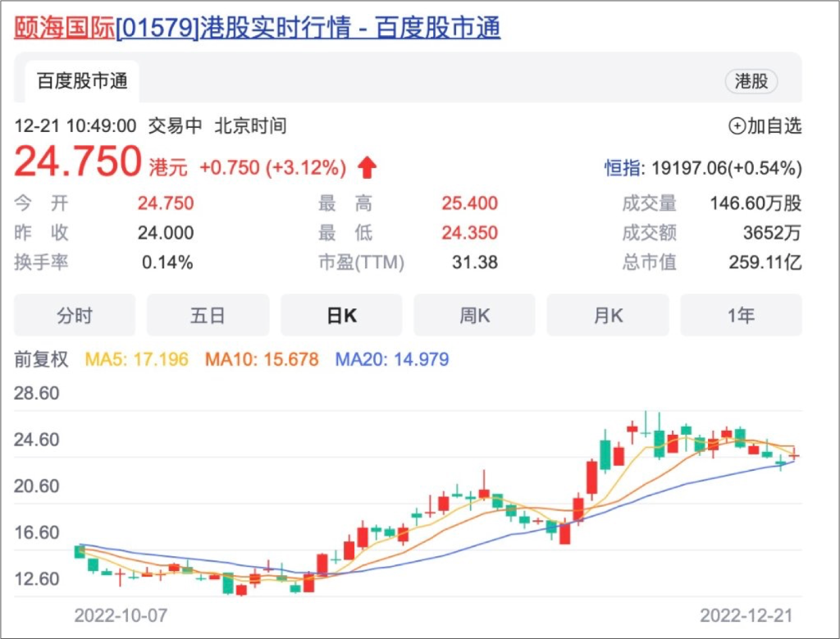Click the blue MA20 legend indicator
Image resolution: width=840 pixels, height=639 pixels.
[392, 359]
